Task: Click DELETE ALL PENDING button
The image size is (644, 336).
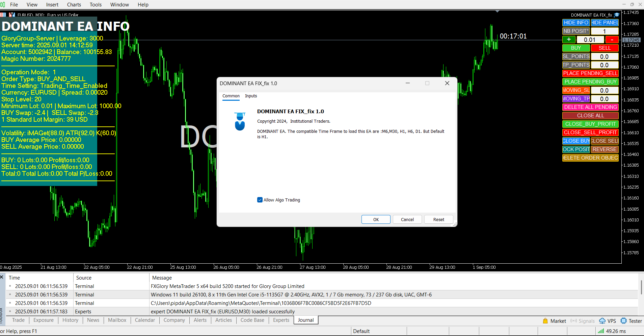Action: [x=590, y=107]
